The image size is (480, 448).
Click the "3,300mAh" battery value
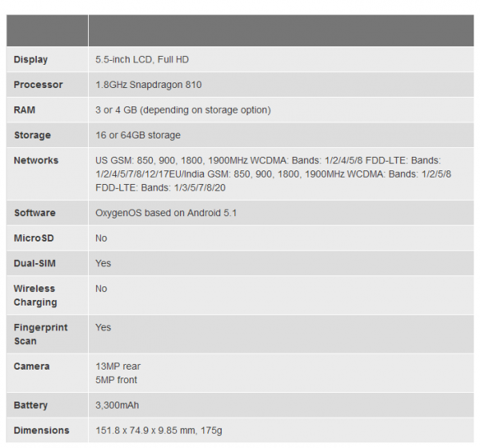point(118,406)
